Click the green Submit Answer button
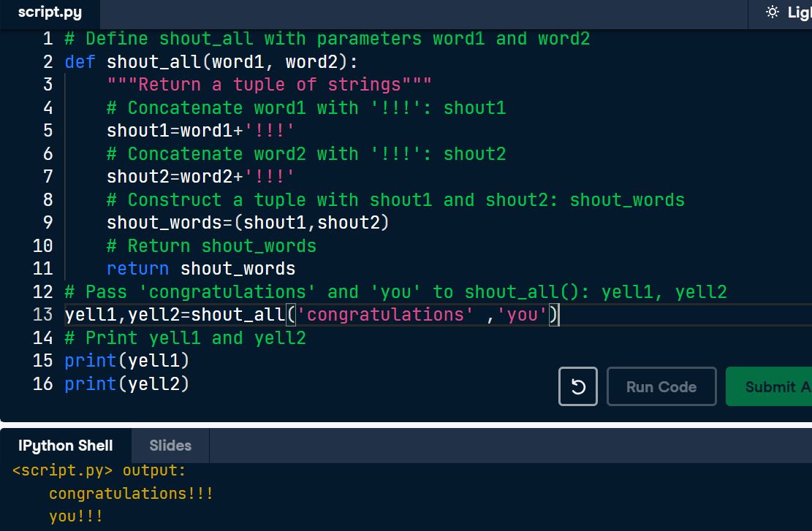Screen dimensions: 812x531 (769, 386)
